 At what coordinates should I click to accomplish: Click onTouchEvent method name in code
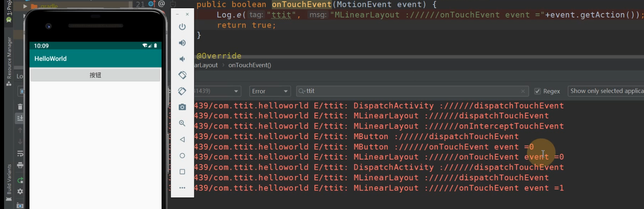pyautogui.click(x=302, y=4)
